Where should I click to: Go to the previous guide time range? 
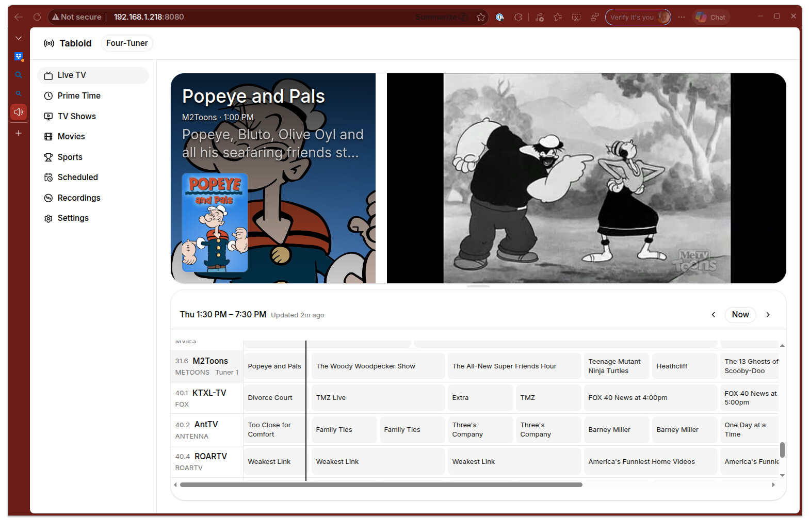(x=714, y=315)
